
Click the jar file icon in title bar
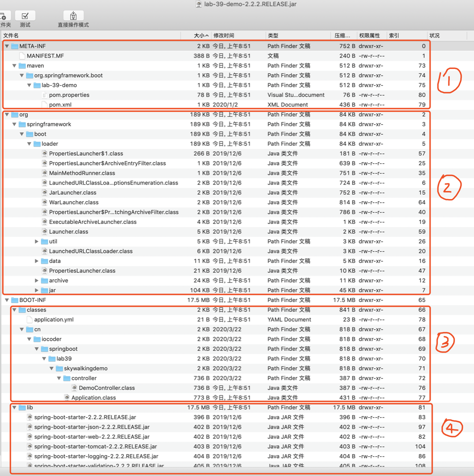point(198,4)
